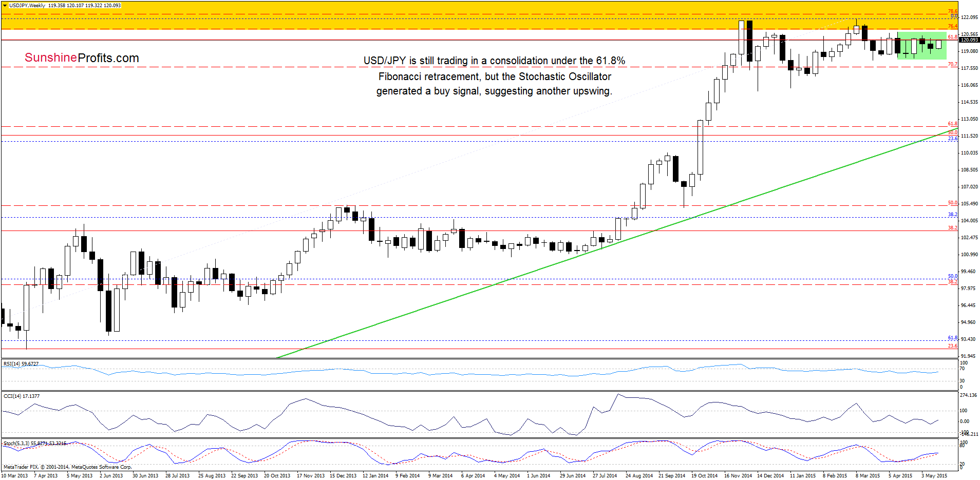This screenshot has width=980, height=480.
Task: Click the 114.535 price axis label
Action: pos(969,102)
